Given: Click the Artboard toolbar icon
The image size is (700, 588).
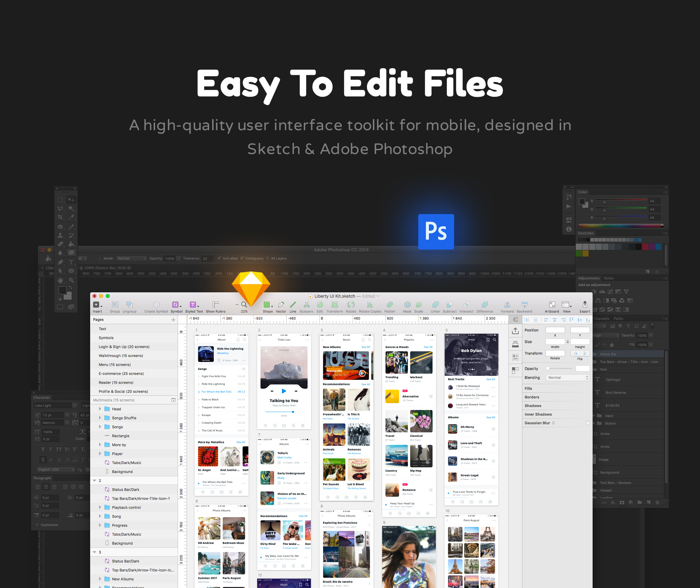Looking at the screenshot, I should point(552,305).
